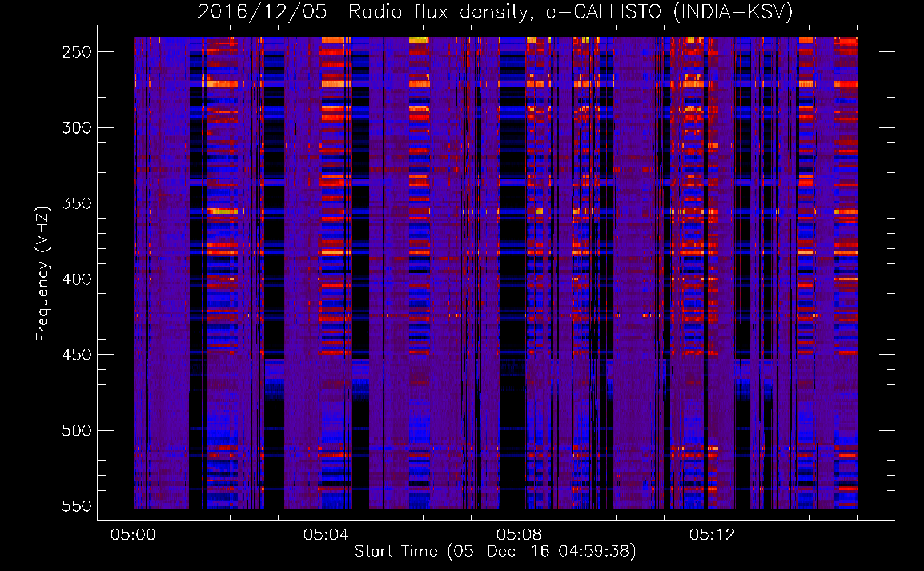Select the frequency label 350
This screenshot has width=924, height=571.
point(77,203)
